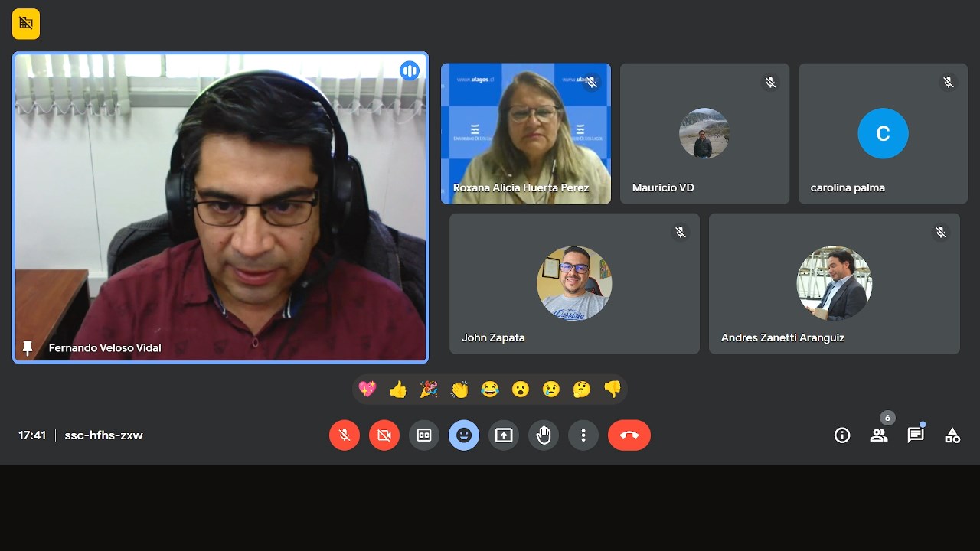Send the thumbs up reaction

398,390
